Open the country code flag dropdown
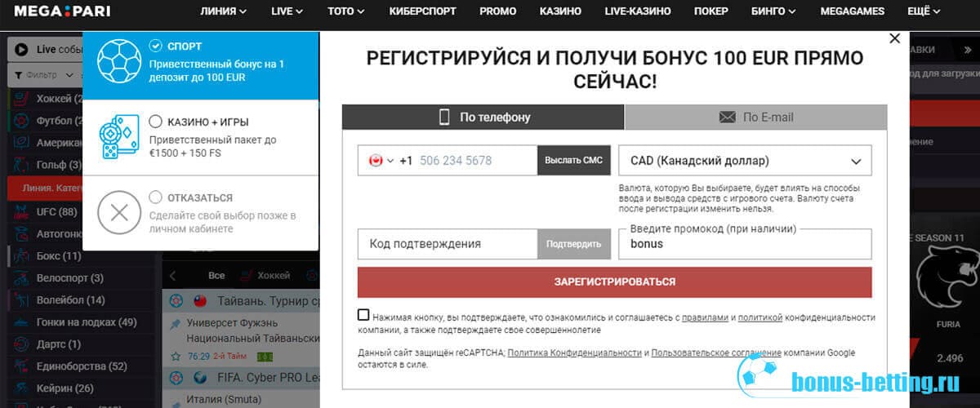 (x=381, y=161)
